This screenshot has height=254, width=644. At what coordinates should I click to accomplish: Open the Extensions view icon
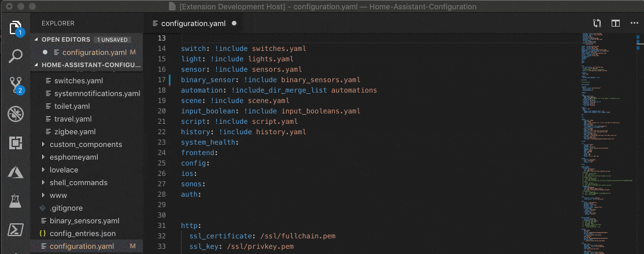pos(15,143)
